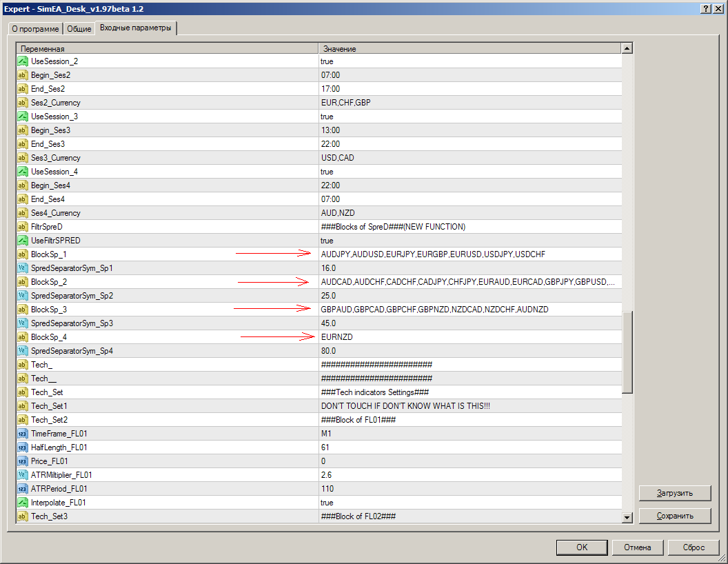Screen dimensions: 728x564
Task: Confirm with the OK button
Action: point(582,547)
